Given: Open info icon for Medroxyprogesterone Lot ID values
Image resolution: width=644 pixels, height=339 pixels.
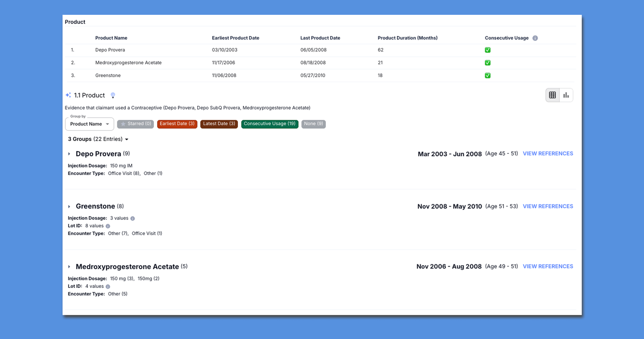Looking at the screenshot, I should pos(108,287).
